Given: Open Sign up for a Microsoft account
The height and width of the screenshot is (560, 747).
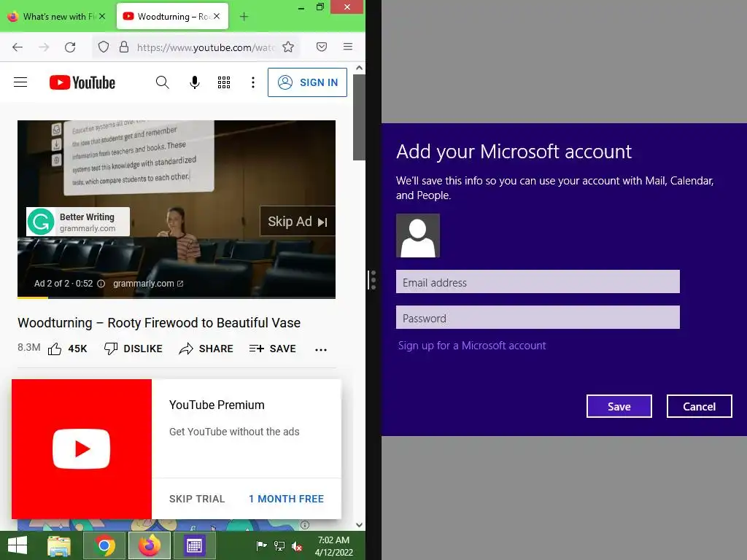Looking at the screenshot, I should point(472,346).
